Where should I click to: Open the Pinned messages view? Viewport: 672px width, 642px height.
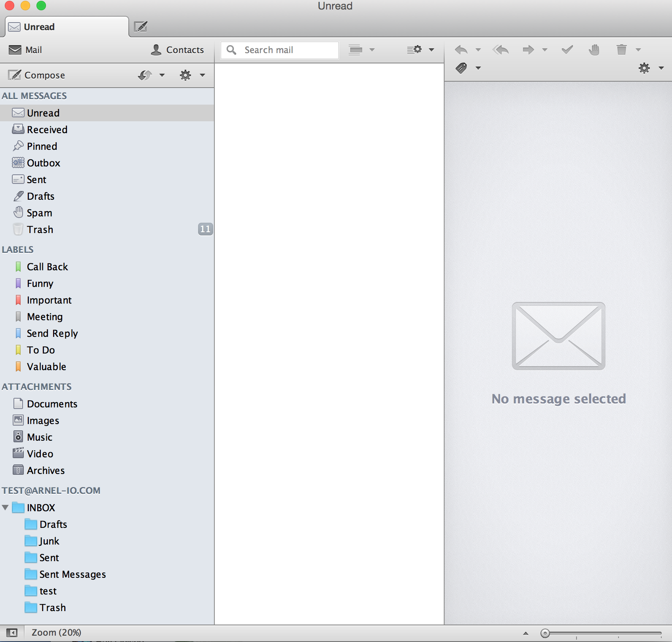click(x=107, y=146)
